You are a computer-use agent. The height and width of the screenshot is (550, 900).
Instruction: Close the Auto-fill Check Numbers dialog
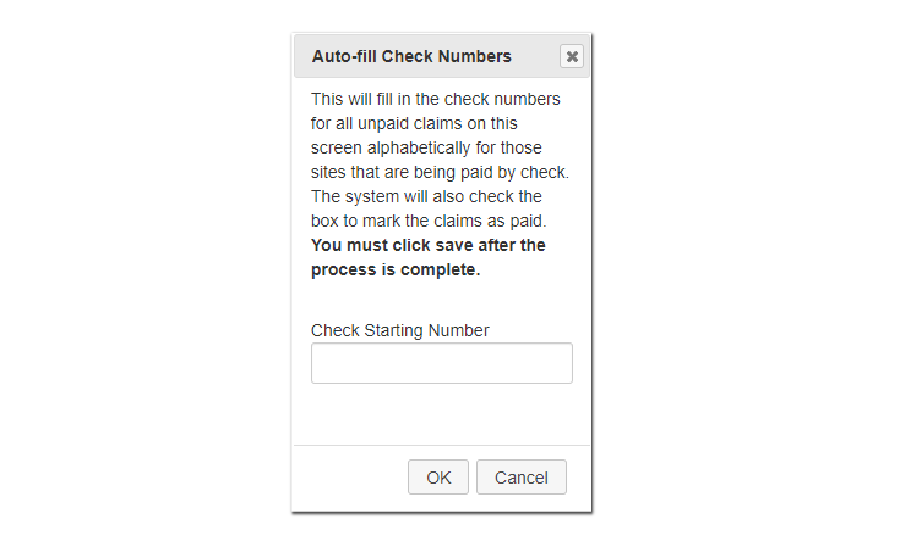point(571,57)
